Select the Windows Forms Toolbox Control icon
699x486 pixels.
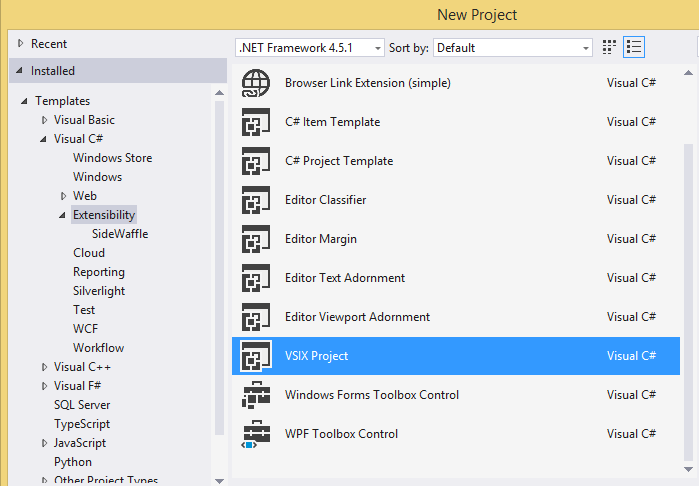pos(257,395)
